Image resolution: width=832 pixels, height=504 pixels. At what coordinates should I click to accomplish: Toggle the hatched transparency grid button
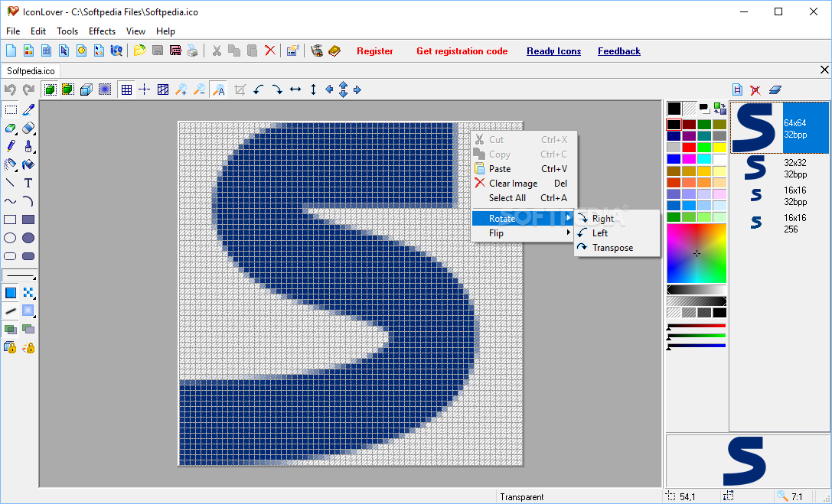(163, 89)
